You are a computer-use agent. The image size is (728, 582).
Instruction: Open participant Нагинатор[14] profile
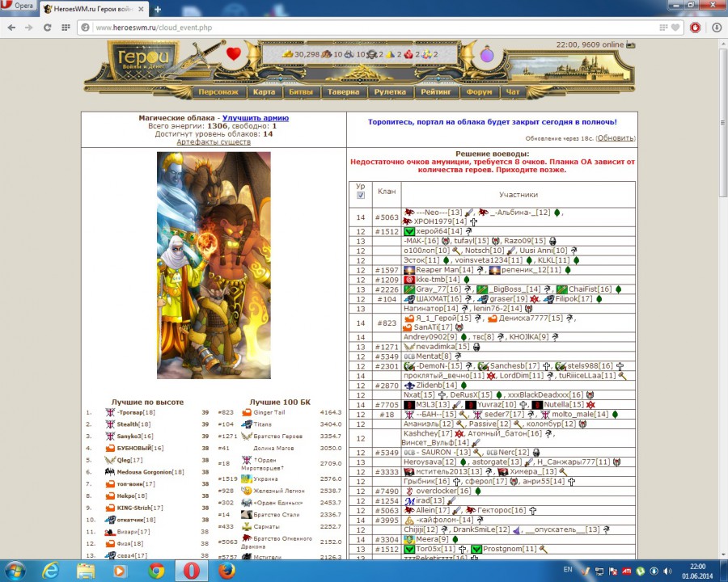click(x=431, y=308)
